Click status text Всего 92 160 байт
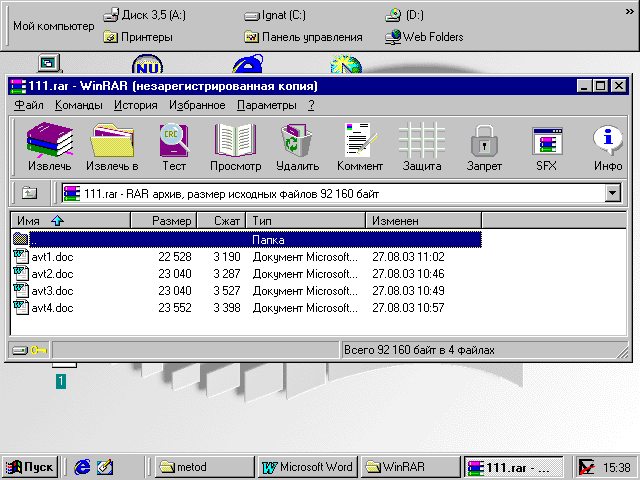Screen dimensions: 640x480 coord(419,350)
